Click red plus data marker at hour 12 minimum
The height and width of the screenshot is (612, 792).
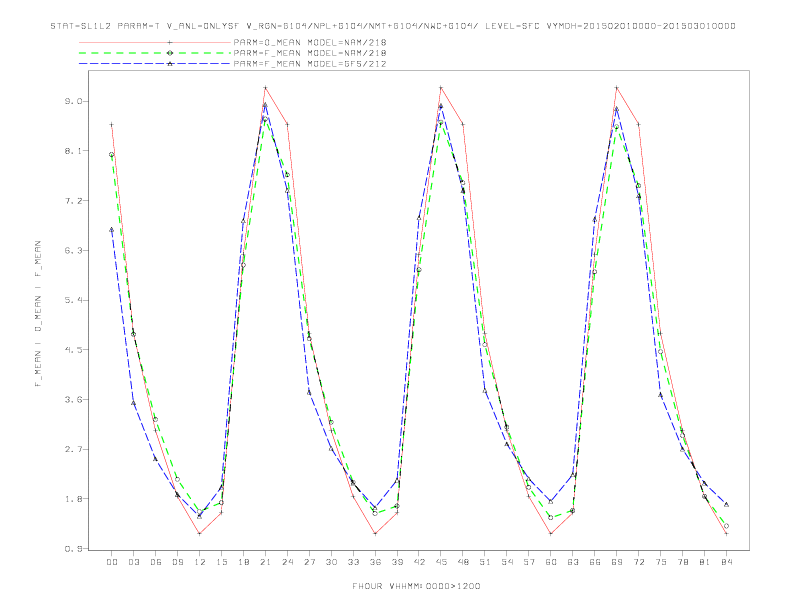pos(200,534)
